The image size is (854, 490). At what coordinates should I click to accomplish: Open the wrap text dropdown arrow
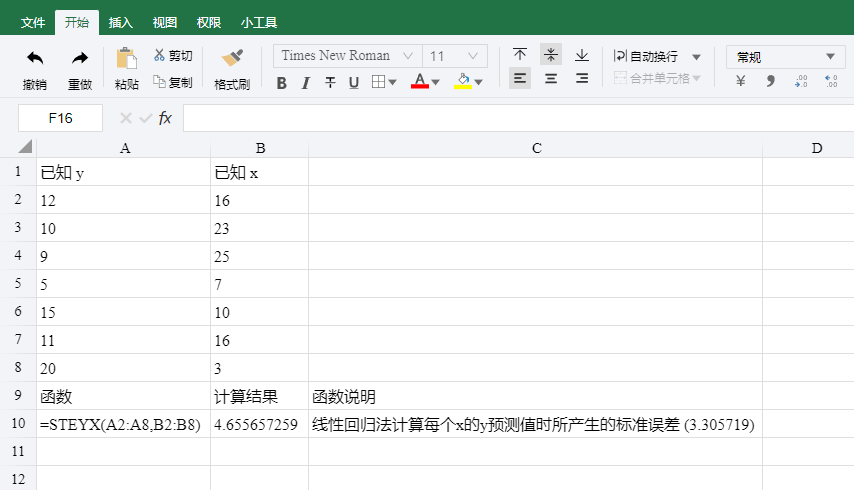pos(696,57)
